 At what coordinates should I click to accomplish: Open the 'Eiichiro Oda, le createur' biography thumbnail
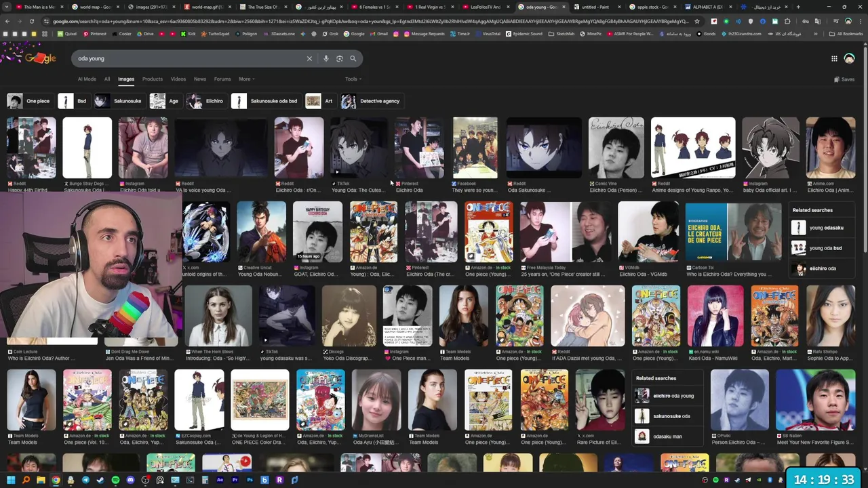[x=733, y=232]
